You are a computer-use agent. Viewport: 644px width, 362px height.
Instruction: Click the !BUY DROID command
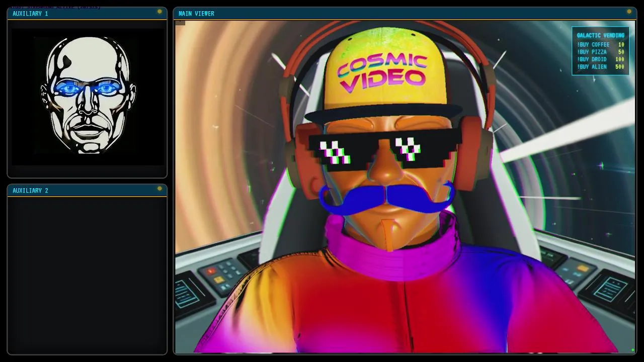pos(592,59)
